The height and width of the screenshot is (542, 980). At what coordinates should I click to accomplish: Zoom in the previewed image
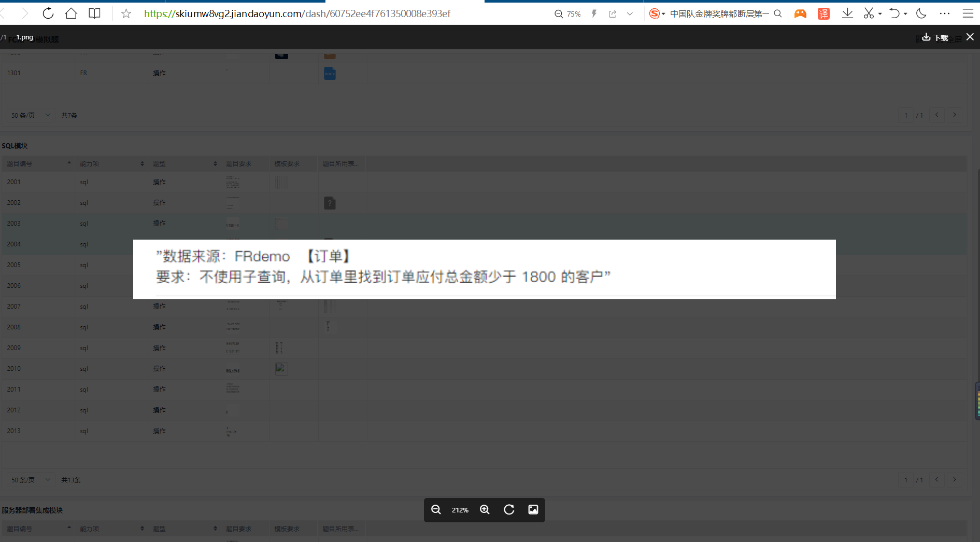[485, 510]
